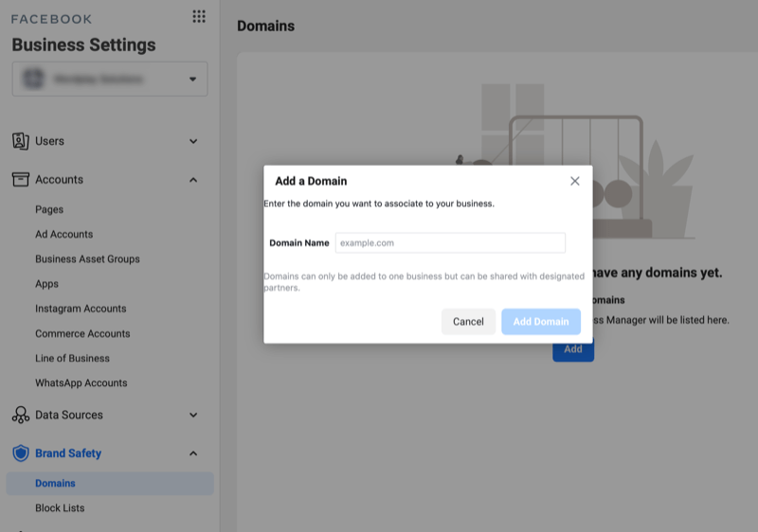Expand the Users section chevron

click(x=193, y=141)
